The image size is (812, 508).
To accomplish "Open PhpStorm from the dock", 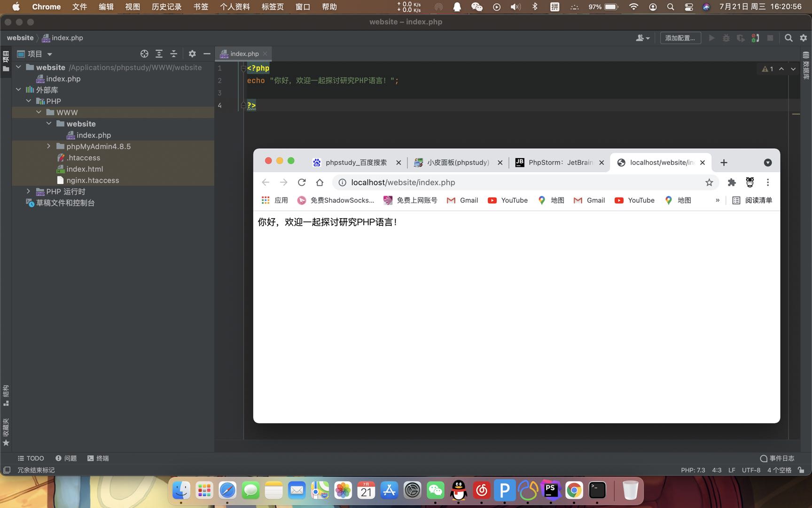I will click(x=551, y=491).
